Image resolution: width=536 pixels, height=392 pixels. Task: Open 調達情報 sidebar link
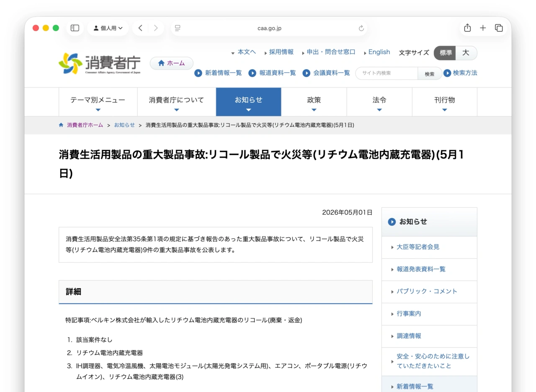409,336
